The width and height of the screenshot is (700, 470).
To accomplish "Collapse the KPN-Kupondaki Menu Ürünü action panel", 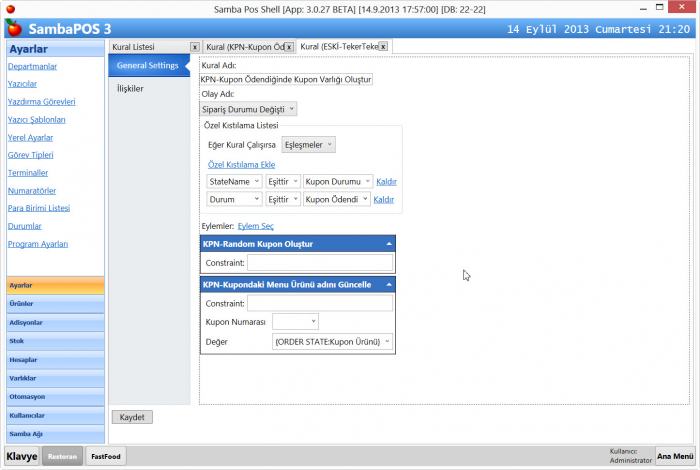I will pos(388,285).
